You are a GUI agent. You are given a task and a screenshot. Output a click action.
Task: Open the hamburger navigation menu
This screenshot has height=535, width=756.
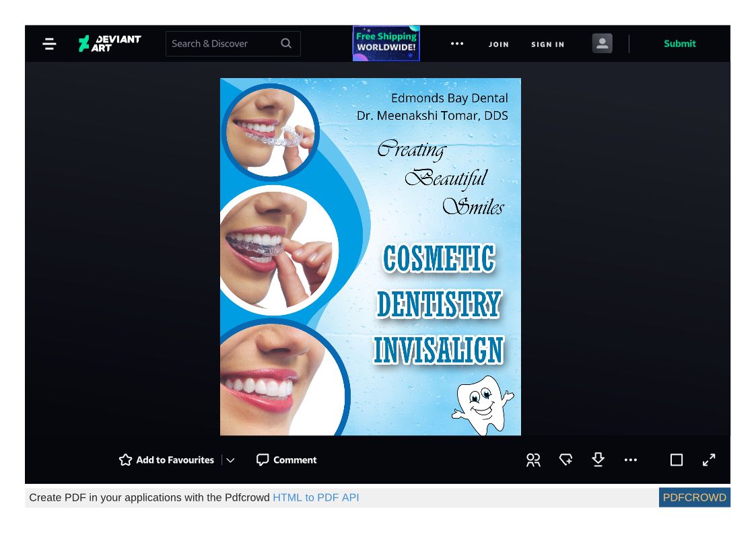point(49,44)
